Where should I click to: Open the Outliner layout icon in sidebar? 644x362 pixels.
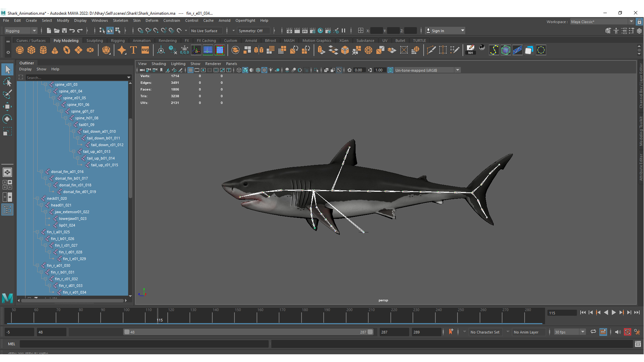[7, 210]
